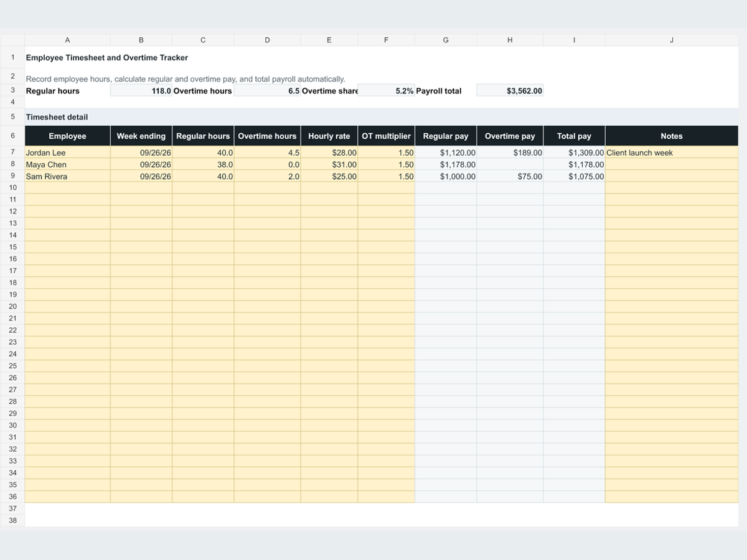Image resolution: width=747 pixels, height=560 pixels.
Task: Click the description text starting 'Record employee hours'
Action: pyautogui.click(x=186, y=79)
